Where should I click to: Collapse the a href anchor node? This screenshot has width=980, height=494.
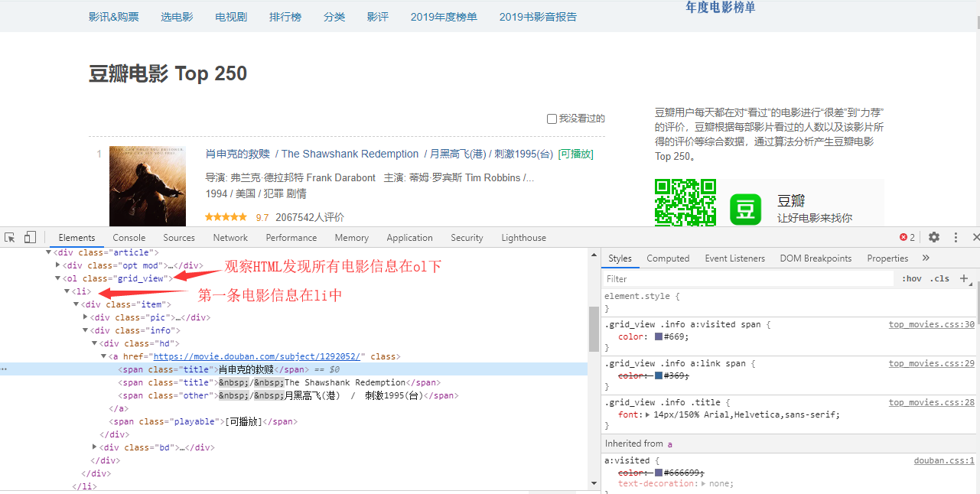click(x=104, y=356)
